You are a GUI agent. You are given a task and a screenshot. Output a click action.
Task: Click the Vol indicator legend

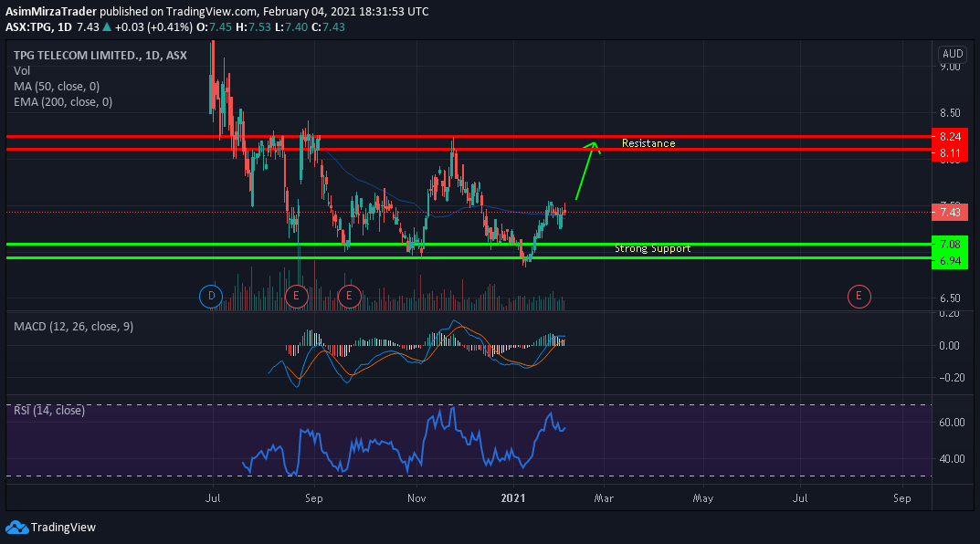pos(22,70)
